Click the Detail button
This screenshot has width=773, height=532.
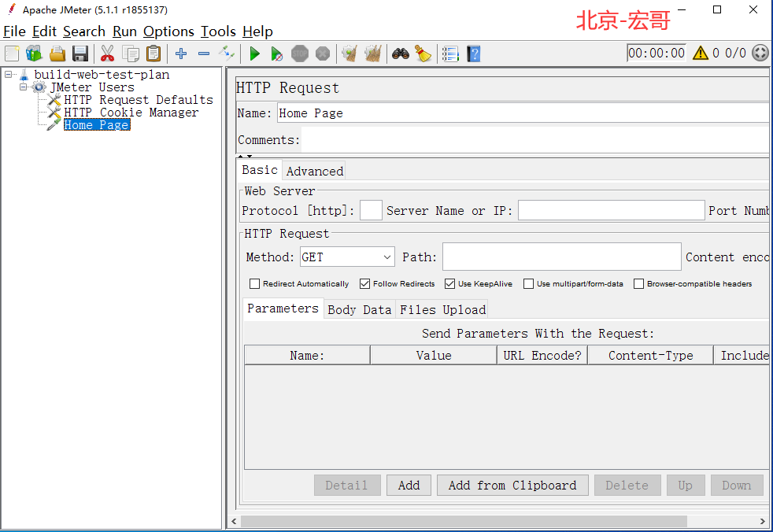pos(346,485)
